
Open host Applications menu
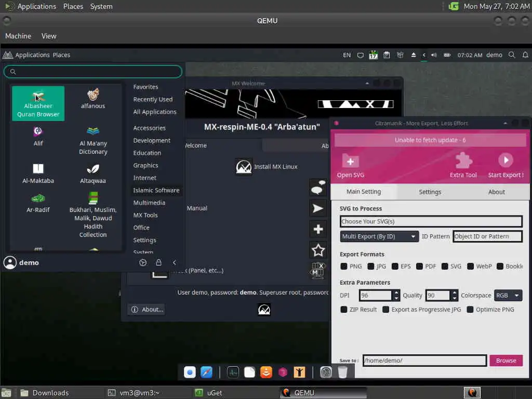pyautogui.click(x=37, y=6)
